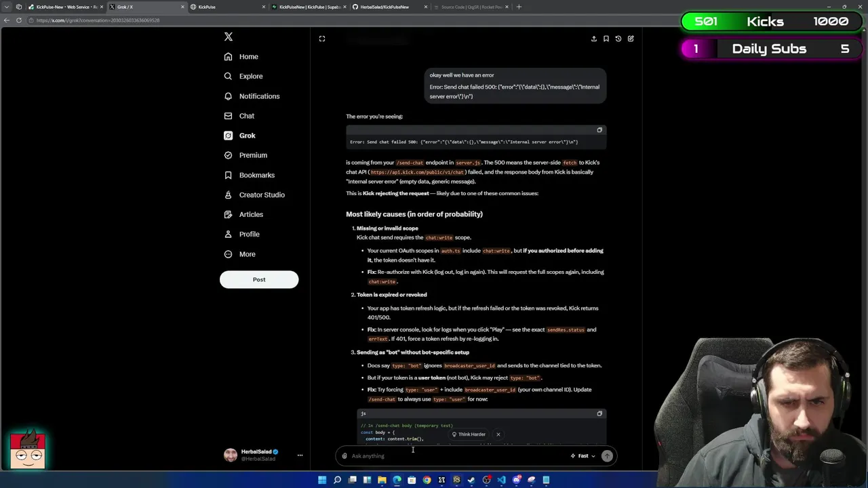
Task: Open File Explorer from taskbar
Action: [382, 480]
